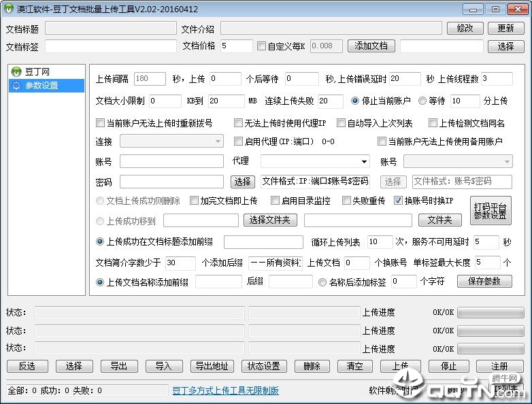
Task: Click the first 上传进度 progress bar
Action: point(491,312)
